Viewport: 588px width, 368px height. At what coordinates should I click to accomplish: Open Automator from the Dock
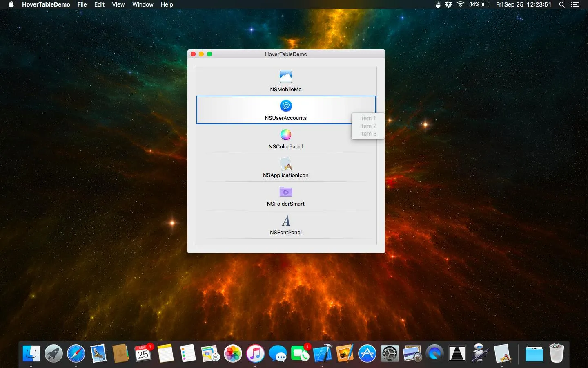pyautogui.click(x=479, y=354)
